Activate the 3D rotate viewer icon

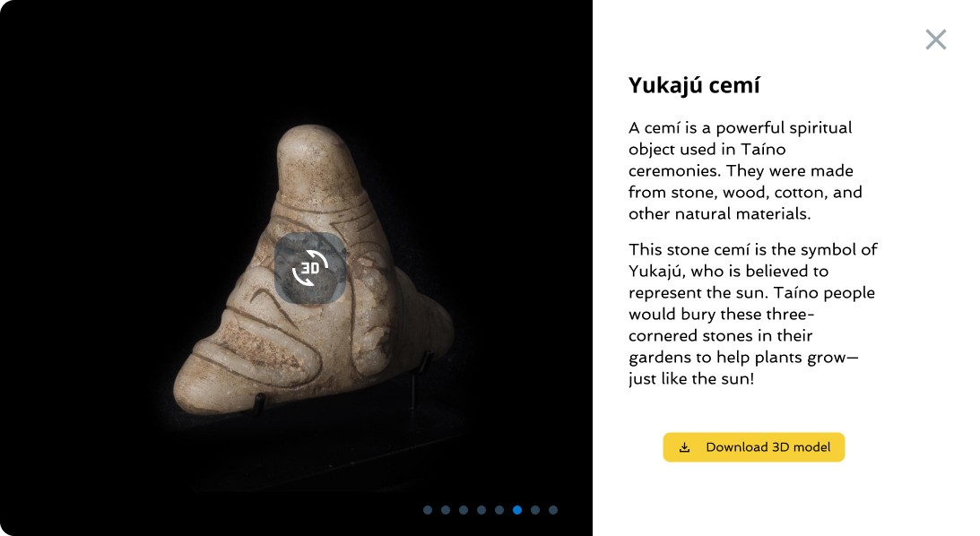coord(310,268)
